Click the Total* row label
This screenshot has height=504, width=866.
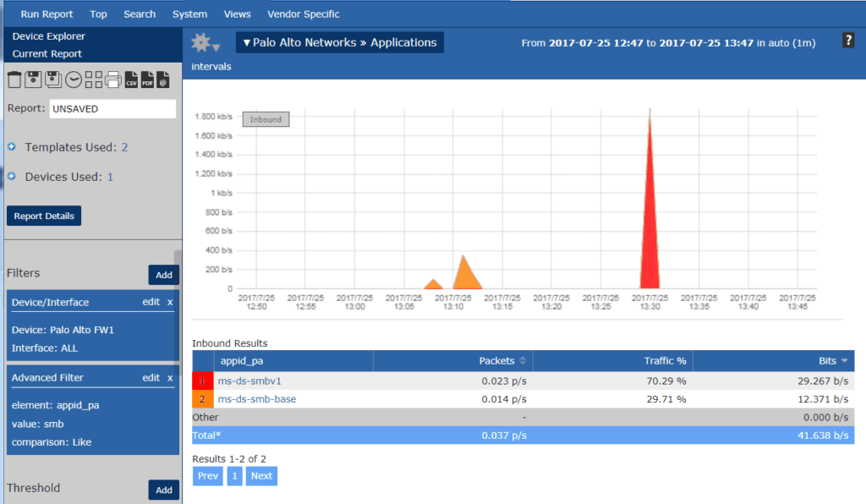coord(206,436)
